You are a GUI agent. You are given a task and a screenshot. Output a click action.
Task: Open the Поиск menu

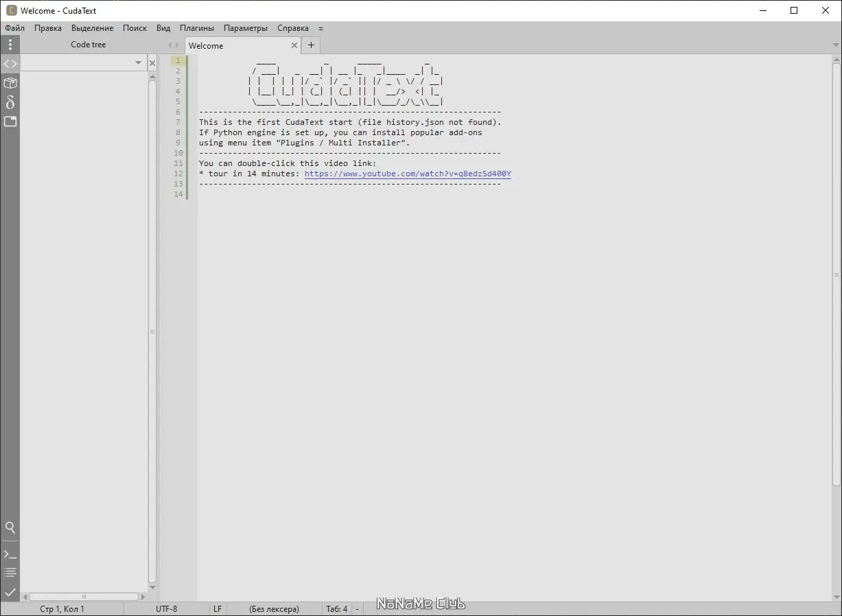[135, 28]
